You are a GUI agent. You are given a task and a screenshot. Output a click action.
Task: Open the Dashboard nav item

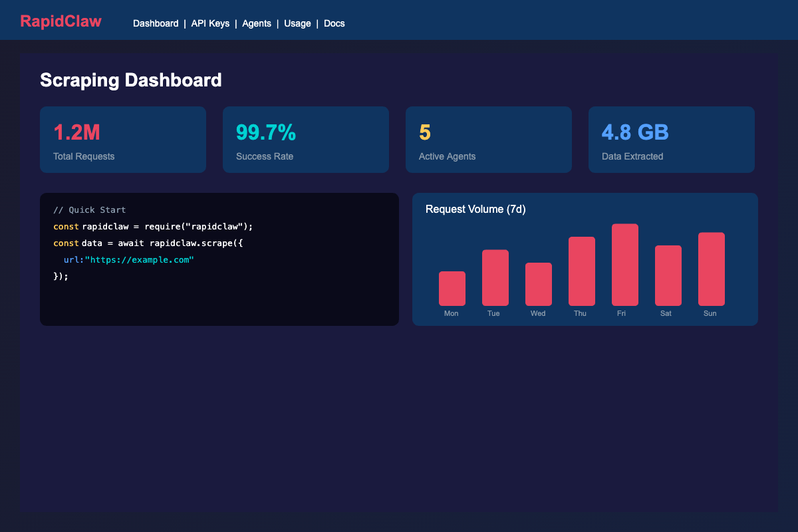click(x=156, y=23)
